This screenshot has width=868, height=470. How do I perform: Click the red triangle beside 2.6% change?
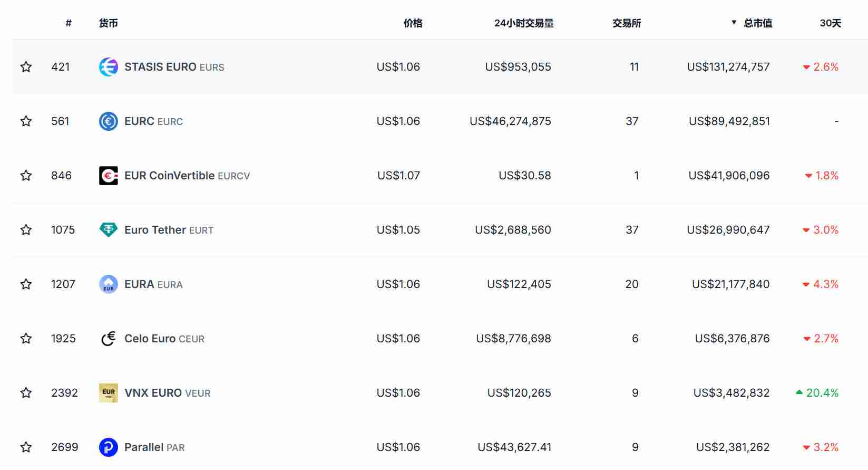coord(806,67)
